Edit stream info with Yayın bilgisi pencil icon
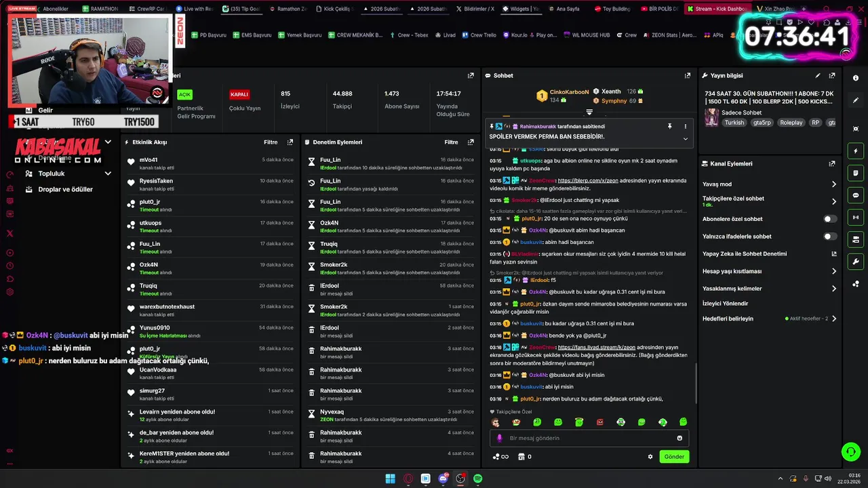Screen dimensions: 868x488 (818, 76)
